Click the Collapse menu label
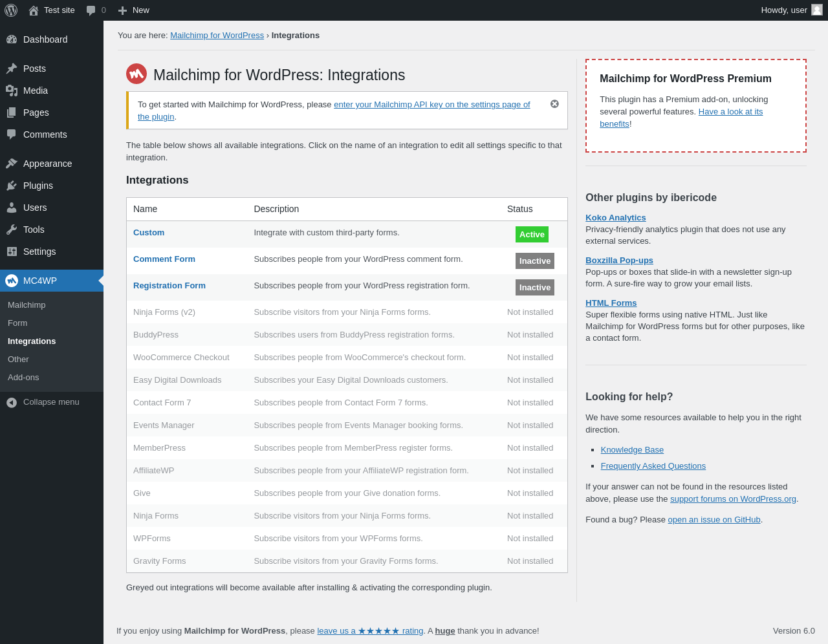The height and width of the screenshot is (644, 828). (x=51, y=402)
